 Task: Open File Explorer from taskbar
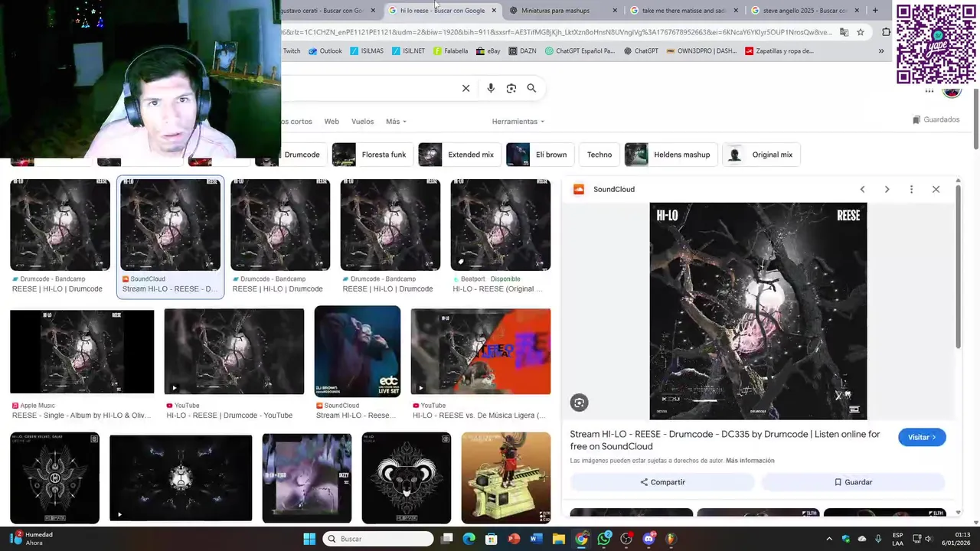coord(559,539)
